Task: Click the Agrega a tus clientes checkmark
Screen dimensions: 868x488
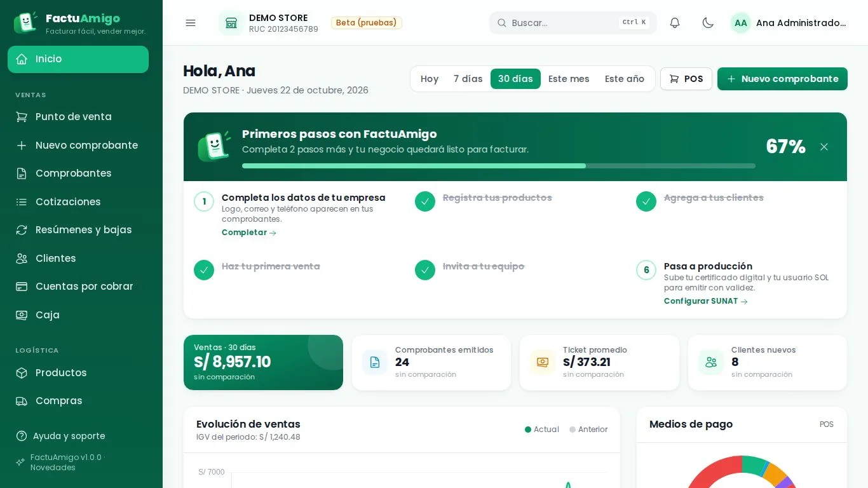Action: point(646,201)
